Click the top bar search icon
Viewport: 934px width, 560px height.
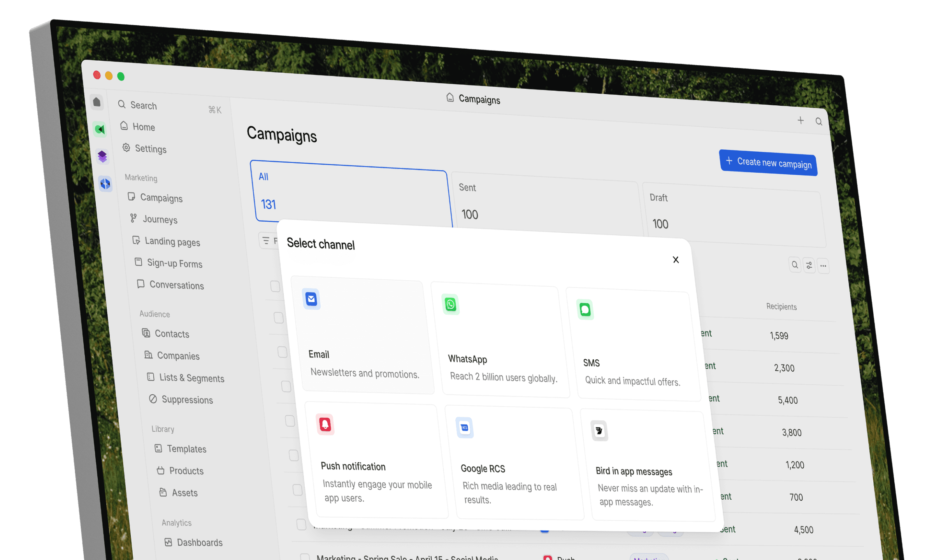(x=818, y=122)
